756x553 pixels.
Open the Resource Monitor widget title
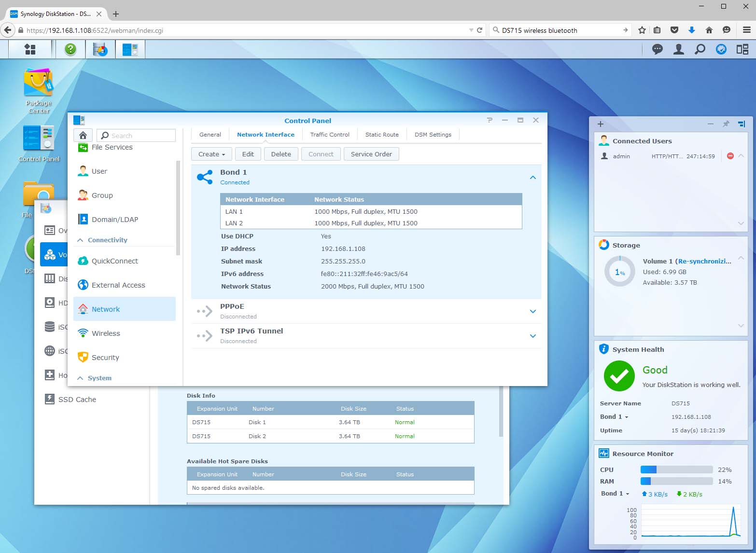(643, 454)
